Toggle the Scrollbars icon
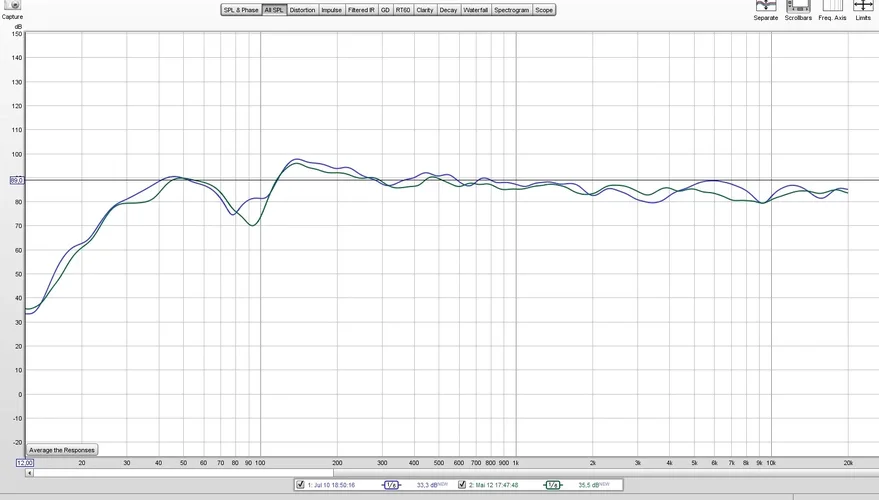The image size is (879, 500). click(x=798, y=6)
